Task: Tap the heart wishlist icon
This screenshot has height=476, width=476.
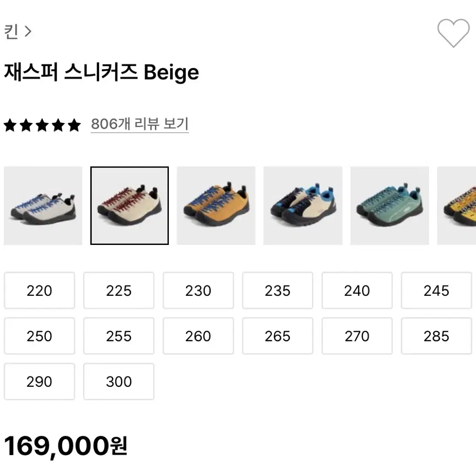Action: (453, 33)
